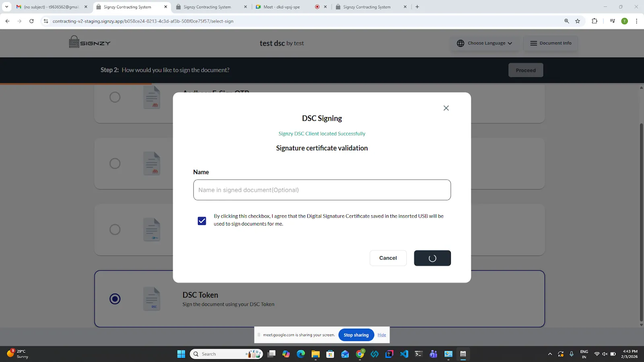Open Microsoft Edge from the taskbar
Image resolution: width=644 pixels, height=362 pixels.
coord(301,354)
